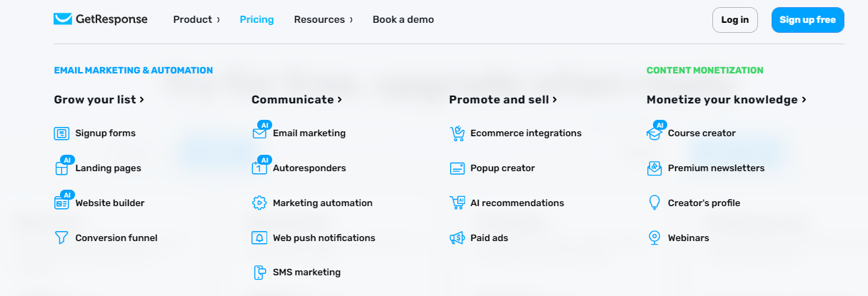Click the Marketing automation gear icon
The height and width of the screenshot is (296, 868).
tap(259, 203)
